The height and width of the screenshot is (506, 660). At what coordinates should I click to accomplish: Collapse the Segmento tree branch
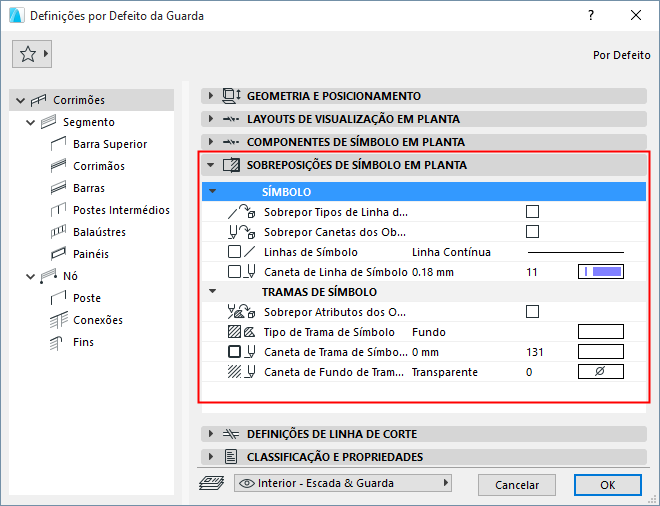[30, 122]
